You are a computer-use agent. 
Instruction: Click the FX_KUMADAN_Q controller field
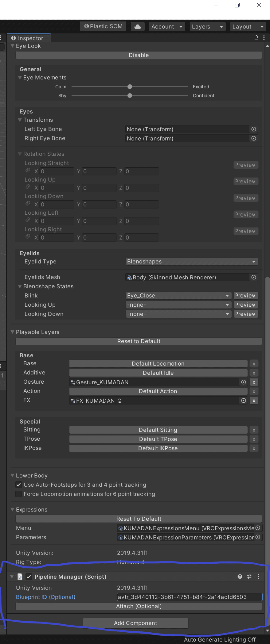(158, 401)
